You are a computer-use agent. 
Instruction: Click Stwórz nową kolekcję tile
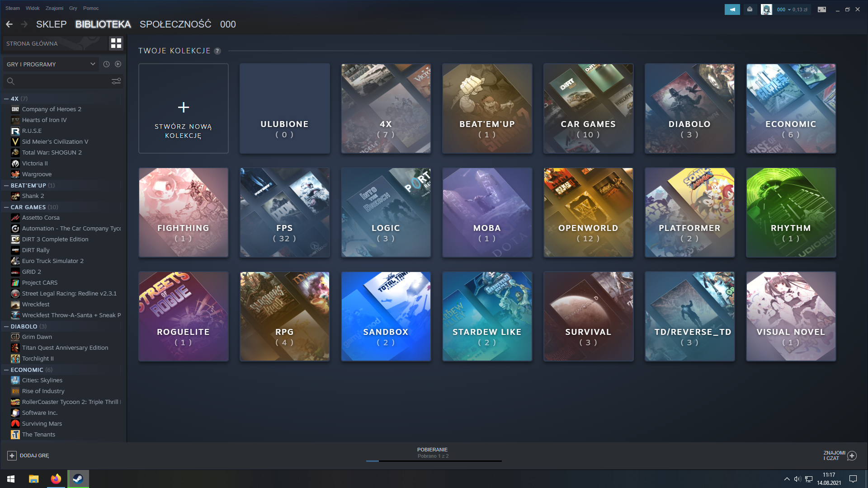tap(184, 108)
